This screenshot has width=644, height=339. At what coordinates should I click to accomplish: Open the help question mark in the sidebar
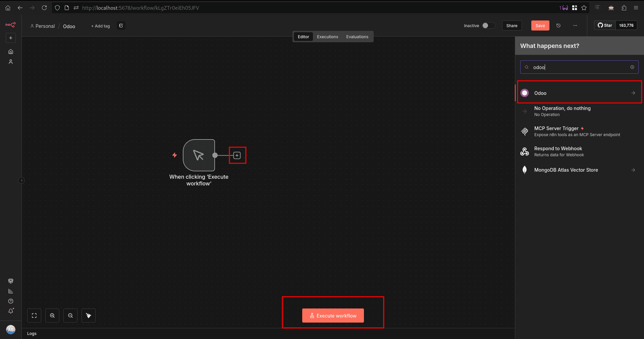[x=11, y=301]
